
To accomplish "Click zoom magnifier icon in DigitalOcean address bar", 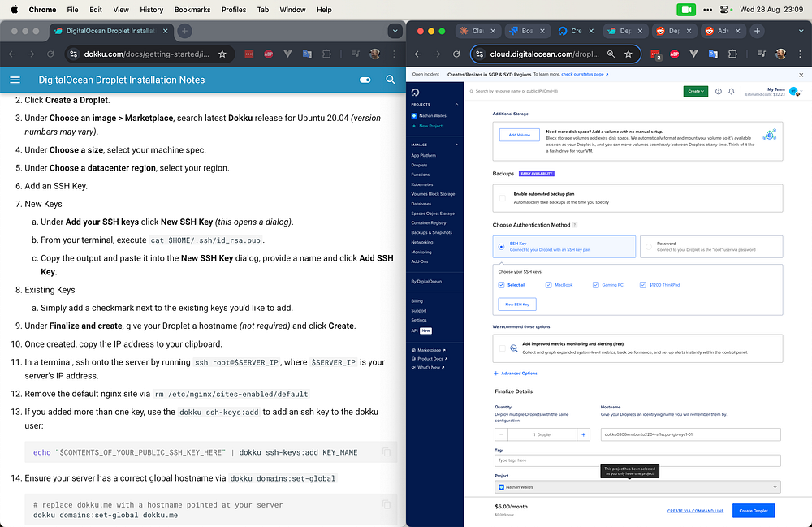I will click(611, 54).
